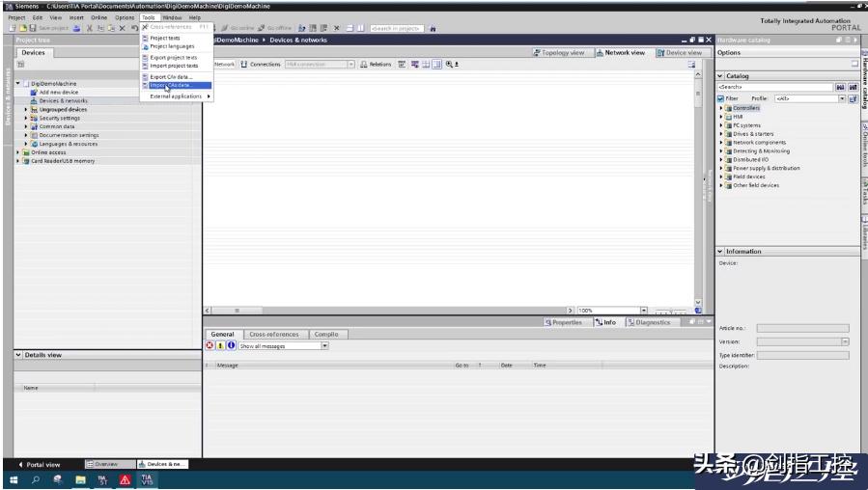Click the Devices tab in project tree
Viewport: 868px width, 490px height.
(x=33, y=52)
